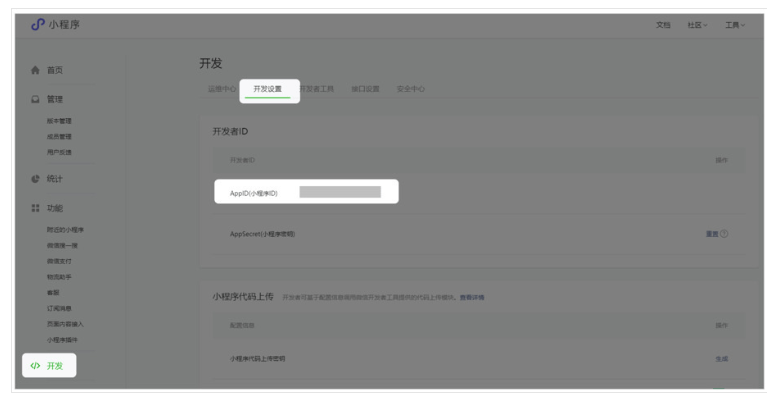Open the 文档 link in the header

tap(663, 25)
